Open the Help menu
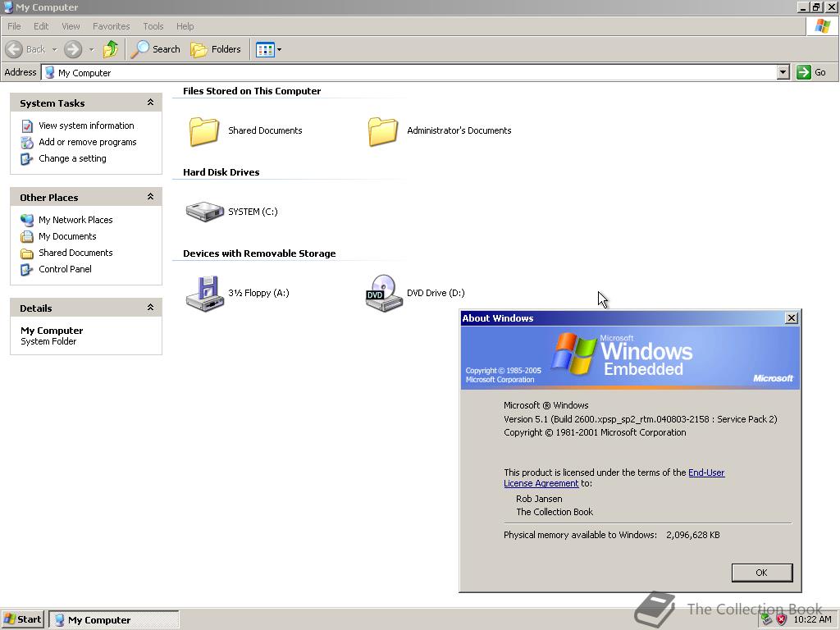The image size is (840, 630). (x=185, y=26)
